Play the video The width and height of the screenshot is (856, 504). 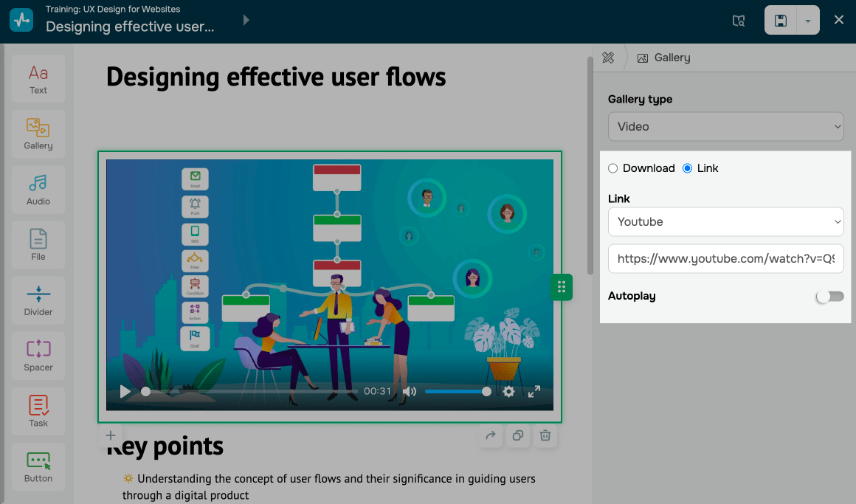click(125, 392)
